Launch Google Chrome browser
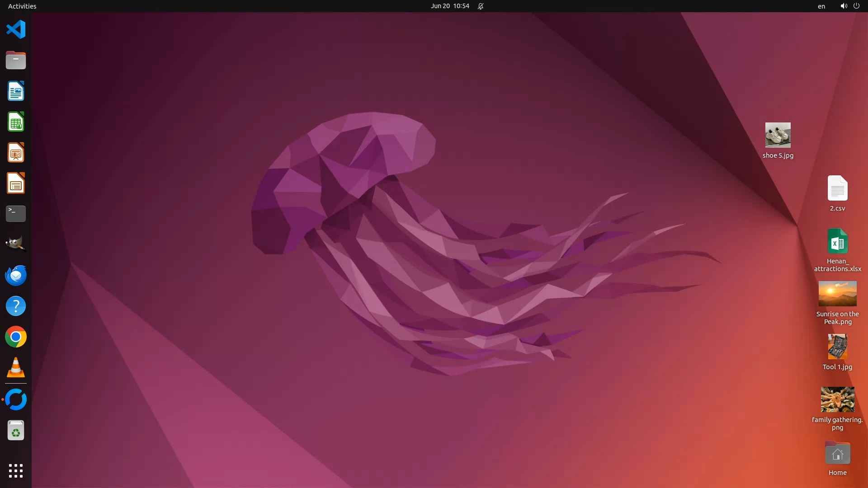 pyautogui.click(x=16, y=337)
